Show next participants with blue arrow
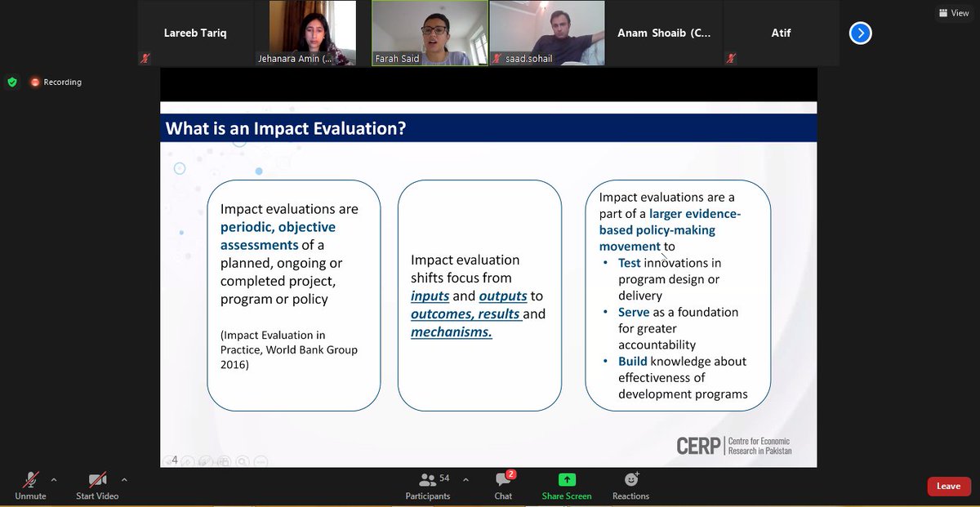Image resolution: width=980 pixels, height=507 pixels. [860, 33]
